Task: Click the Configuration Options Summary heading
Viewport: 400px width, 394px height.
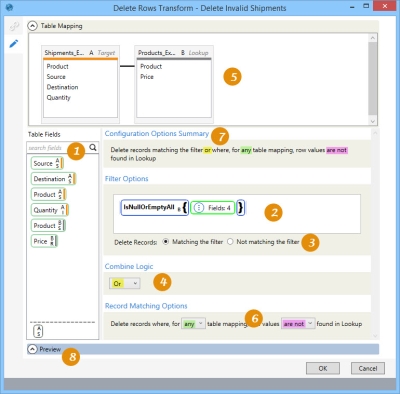Action: [x=157, y=134]
